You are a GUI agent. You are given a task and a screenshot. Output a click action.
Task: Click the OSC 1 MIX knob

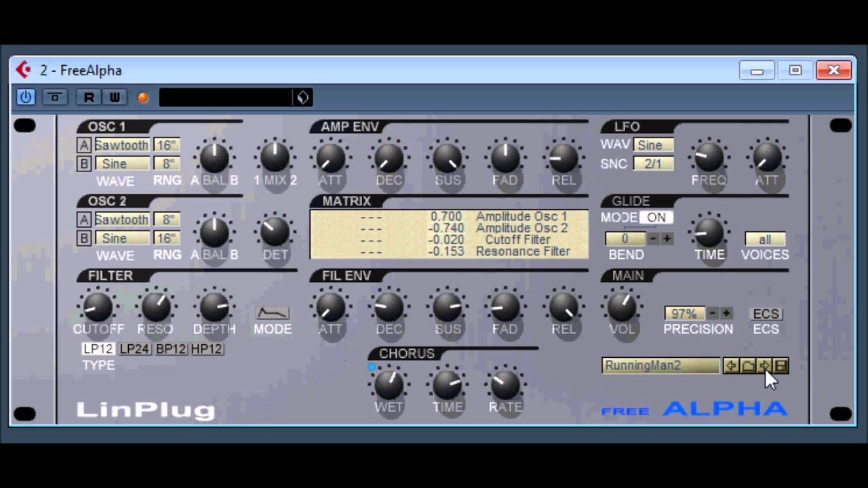click(x=275, y=158)
